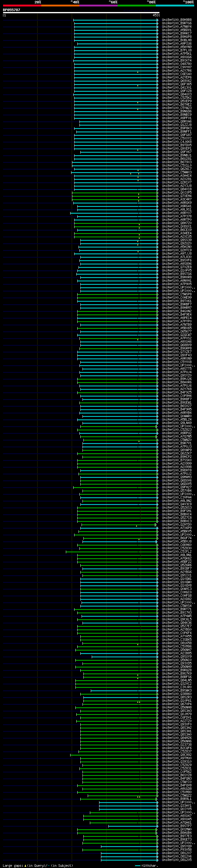This screenshot has height=868, width=197.
Task: Click the alignment bar of UniRef100_B9H9R8
Action: pos(115,20)
